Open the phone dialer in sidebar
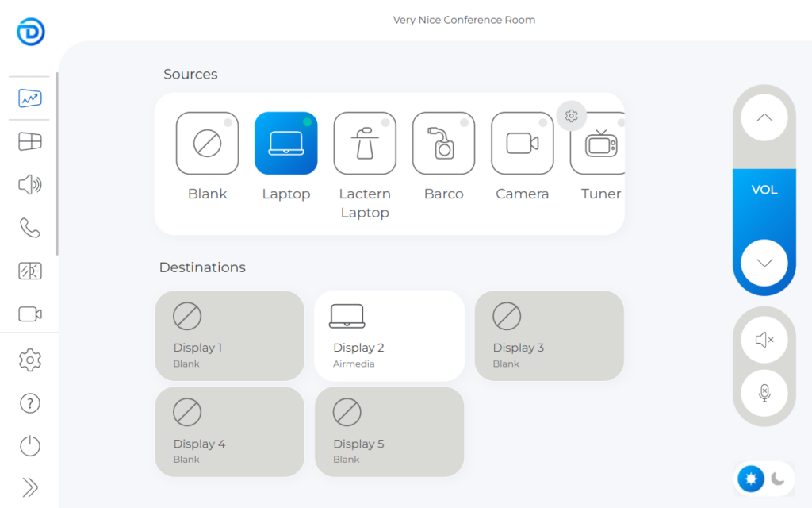This screenshot has height=508, width=812. click(29, 229)
